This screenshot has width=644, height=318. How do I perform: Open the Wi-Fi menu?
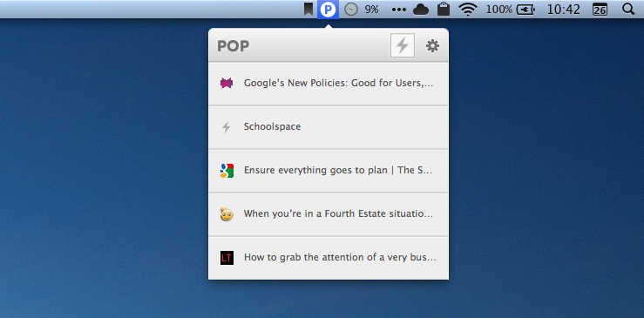468,9
